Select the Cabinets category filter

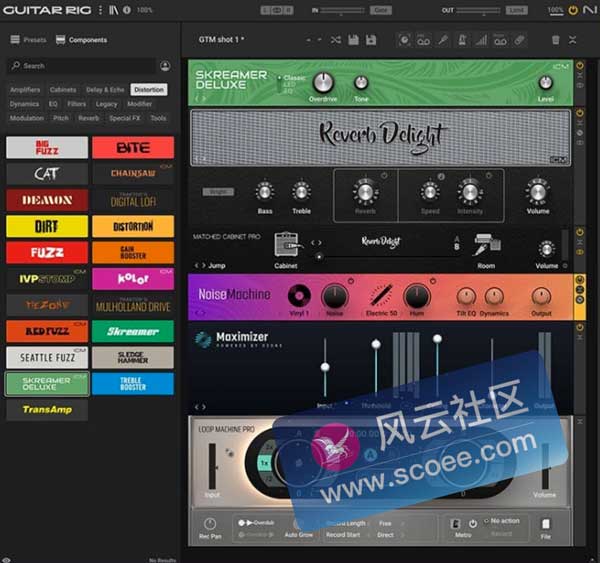point(63,90)
